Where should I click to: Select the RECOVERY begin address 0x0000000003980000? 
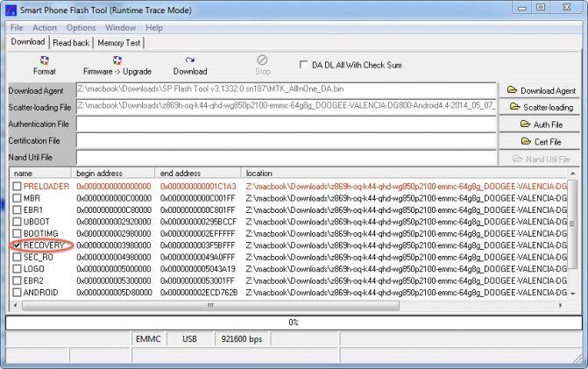114,245
